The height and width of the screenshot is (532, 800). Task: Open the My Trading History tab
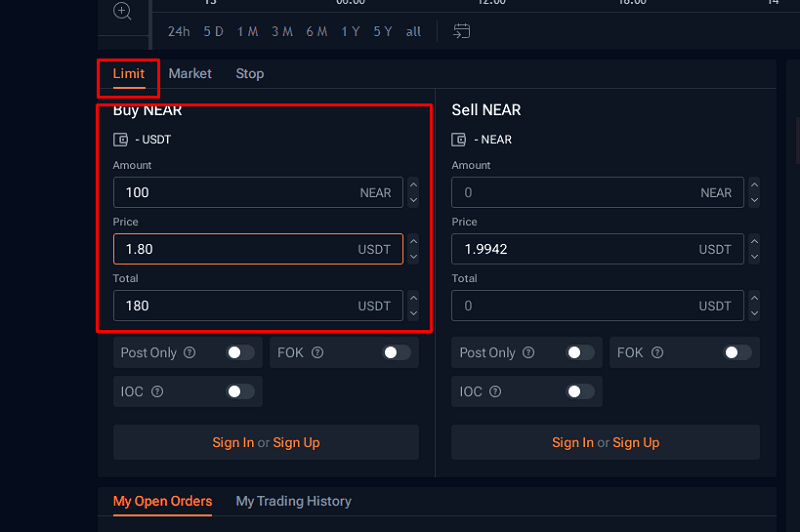coord(293,501)
